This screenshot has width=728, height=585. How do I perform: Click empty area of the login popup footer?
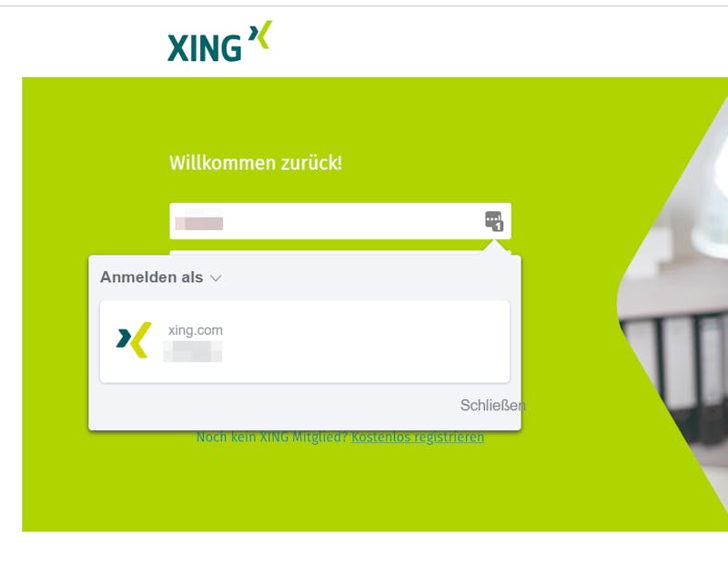(x=278, y=407)
